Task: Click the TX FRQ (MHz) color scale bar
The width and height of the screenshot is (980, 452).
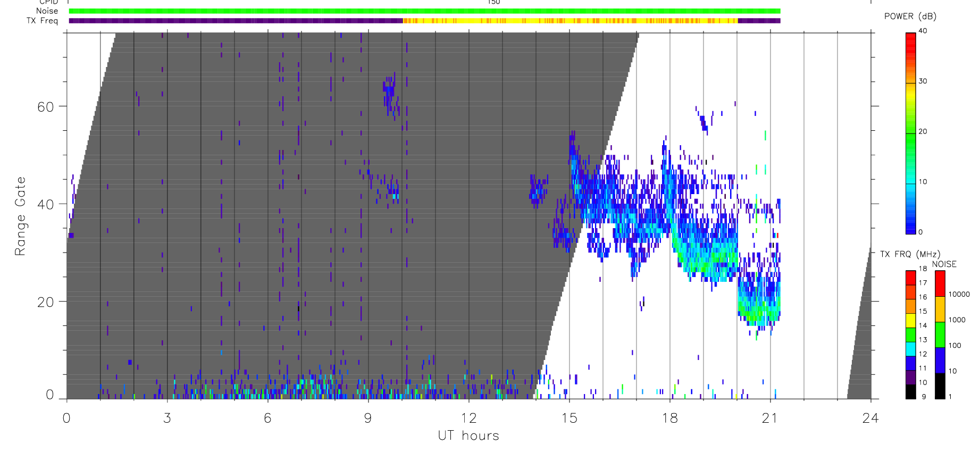Action: coord(910,334)
